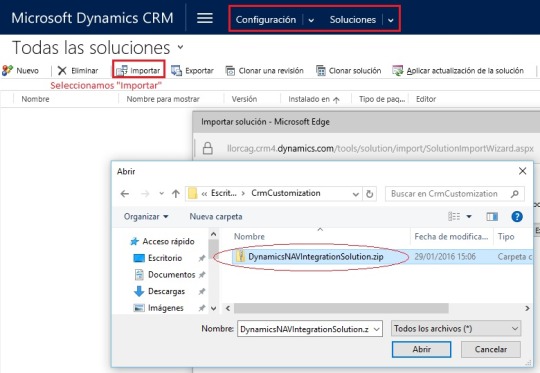Image resolution: width=540 pixels, height=373 pixels.
Task: Open the Soluciones section
Action: [x=353, y=20]
